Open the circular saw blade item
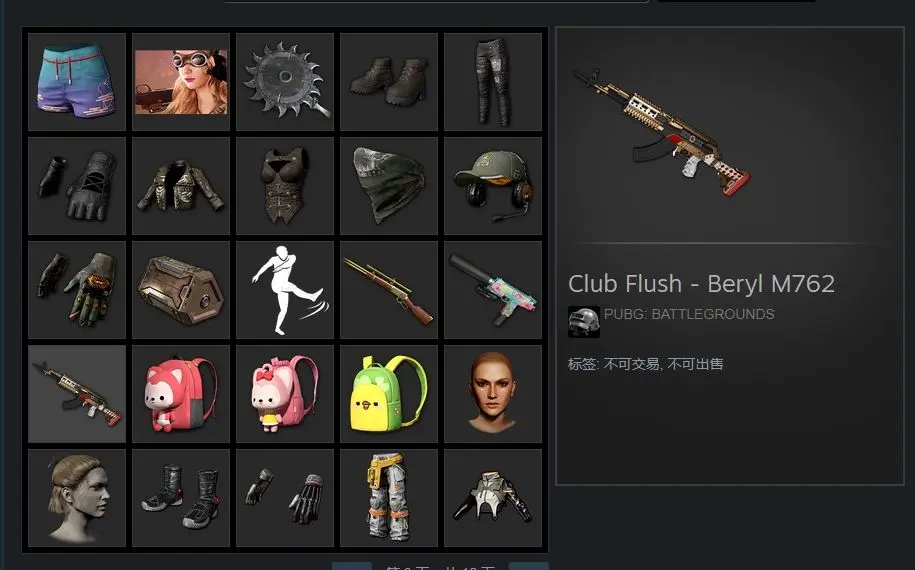Image resolution: width=915 pixels, height=570 pixels. point(285,82)
